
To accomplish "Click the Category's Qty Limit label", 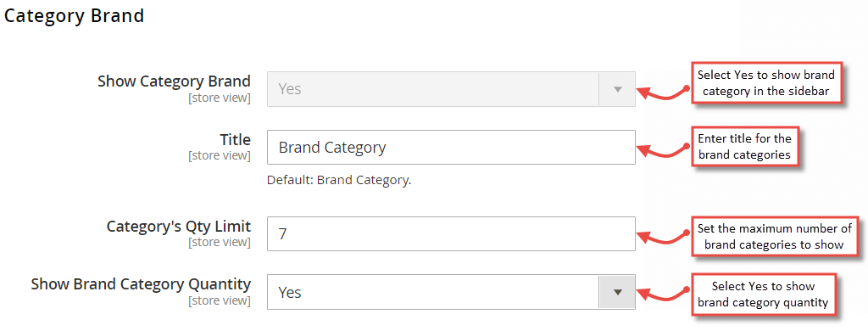I will click(x=178, y=227).
